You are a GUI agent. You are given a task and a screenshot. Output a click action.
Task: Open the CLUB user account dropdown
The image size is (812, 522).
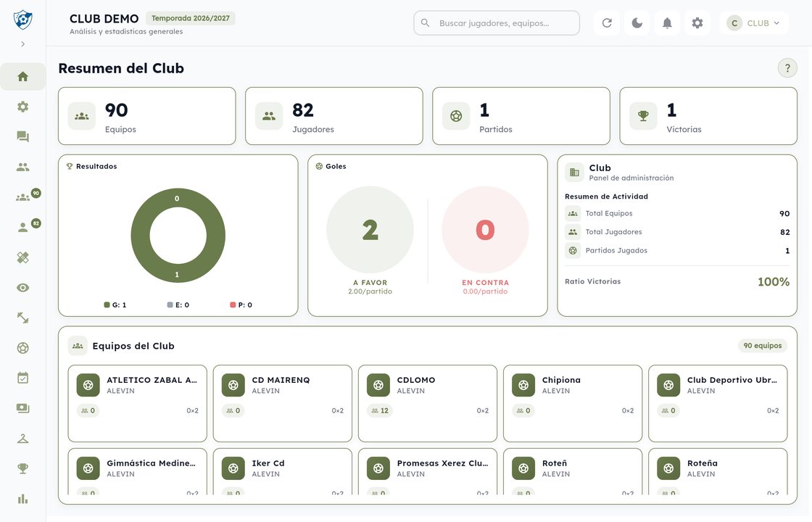(753, 22)
